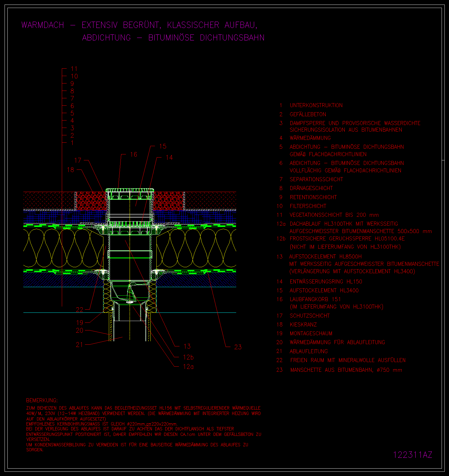Click legend entry 'AUFSTOCKELEMENT HL8500H'
The image size is (449, 476).
click(325, 256)
